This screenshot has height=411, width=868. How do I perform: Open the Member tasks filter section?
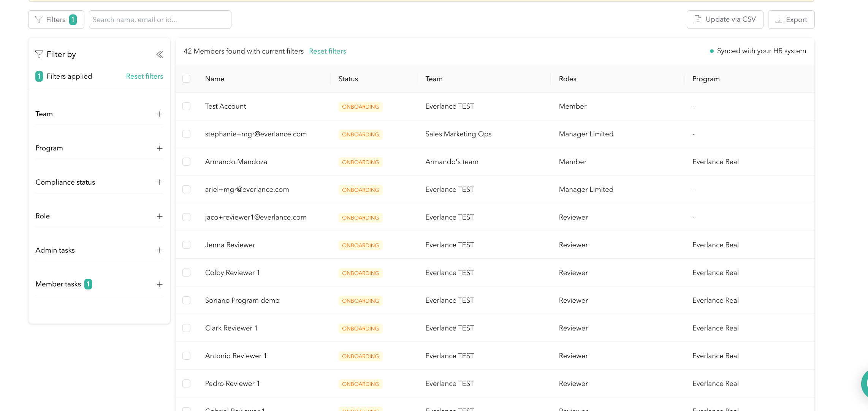pyautogui.click(x=160, y=284)
